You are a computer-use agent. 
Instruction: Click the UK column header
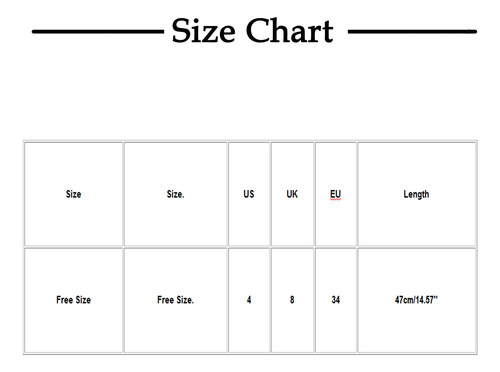coord(292,194)
